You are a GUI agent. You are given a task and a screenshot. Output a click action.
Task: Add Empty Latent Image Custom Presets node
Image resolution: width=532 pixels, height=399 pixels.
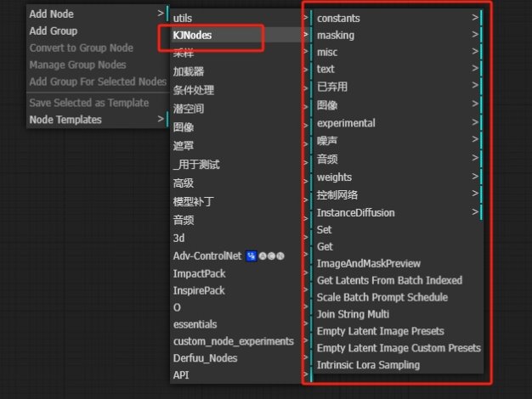pos(399,348)
